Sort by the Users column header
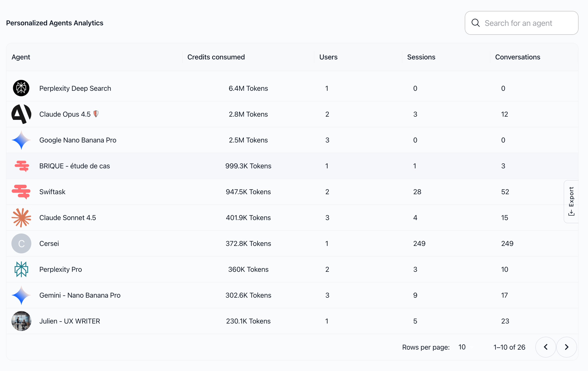The width and height of the screenshot is (588, 371). (x=329, y=57)
